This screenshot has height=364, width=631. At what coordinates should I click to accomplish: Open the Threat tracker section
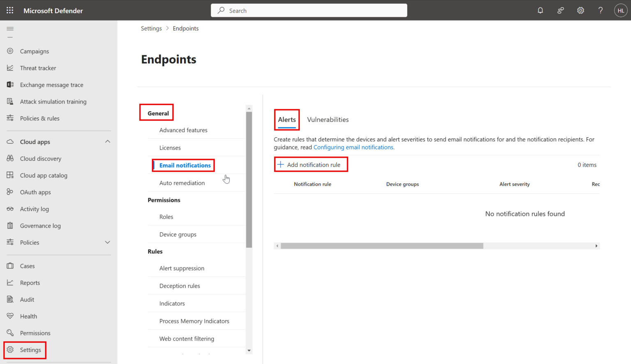point(38,68)
